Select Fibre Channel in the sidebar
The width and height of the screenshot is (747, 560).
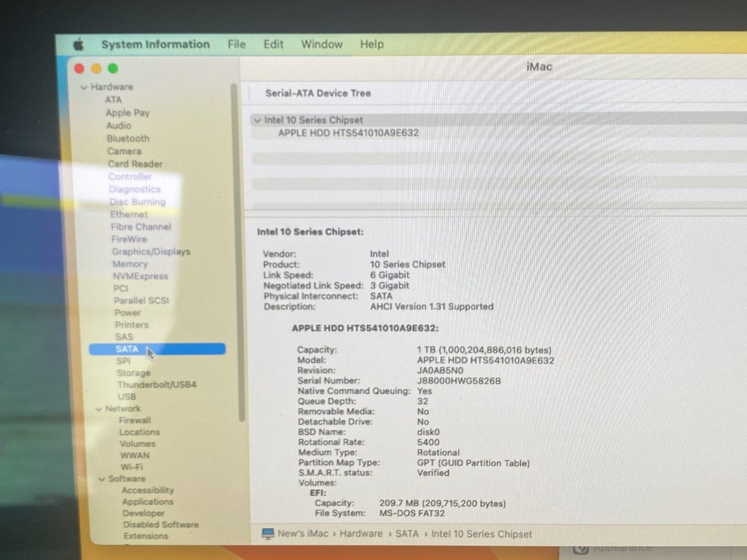point(141,227)
